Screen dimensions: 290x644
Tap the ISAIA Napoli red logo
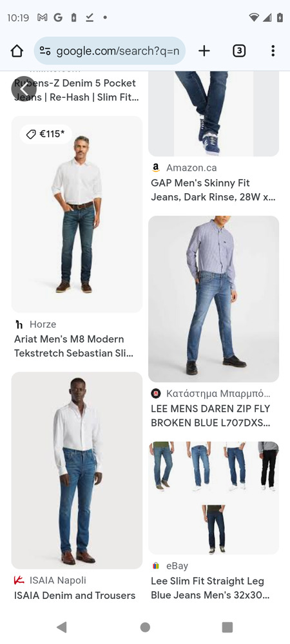tap(19, 580)
